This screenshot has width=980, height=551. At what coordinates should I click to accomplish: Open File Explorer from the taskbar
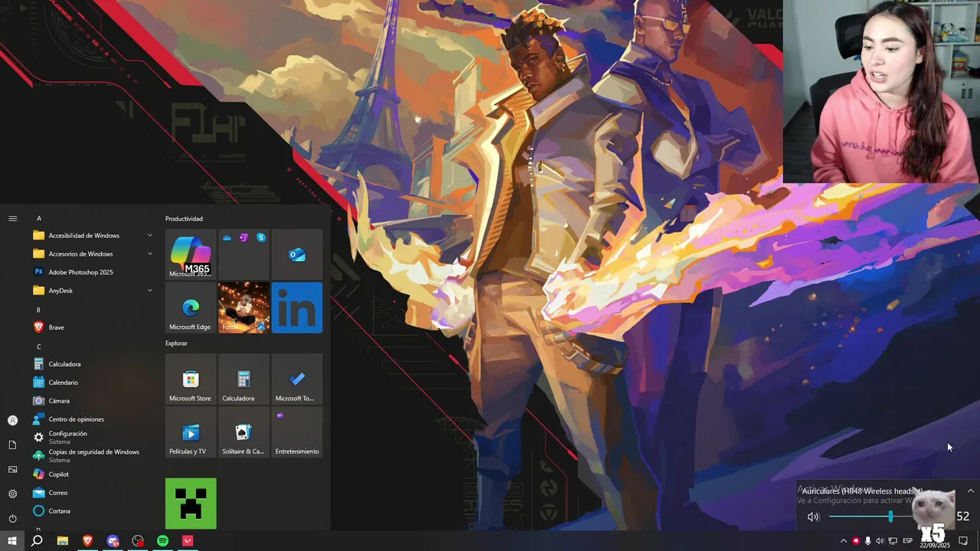click(x=63, y=541)
